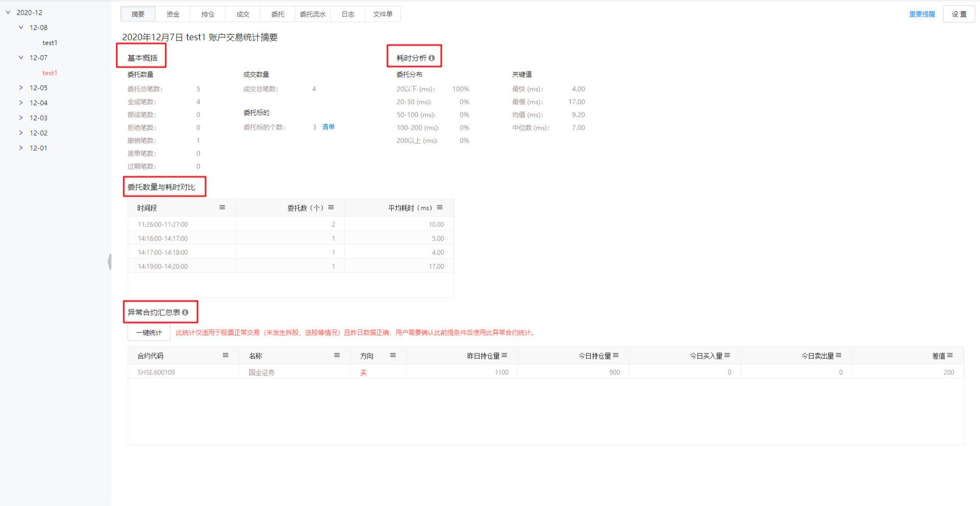Open the 清单 link for 委托标的
980x506 pixels.
tap(328, 127)
